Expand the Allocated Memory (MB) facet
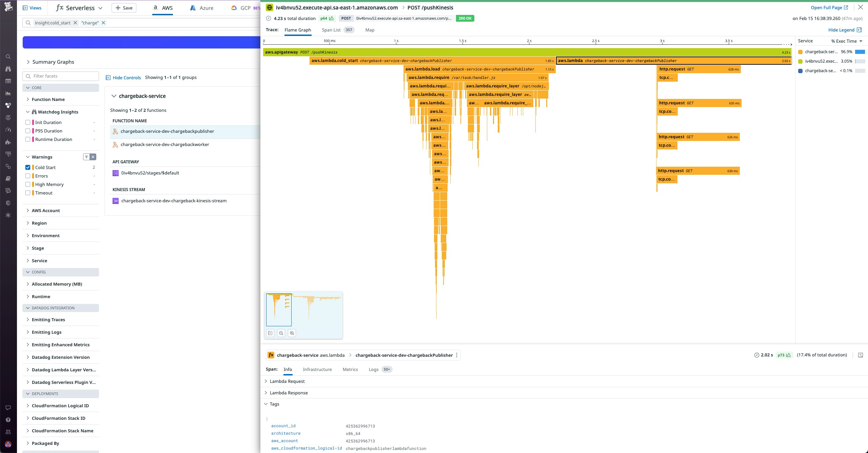Viewport: 868px width, 453px height. coord(57,284)
